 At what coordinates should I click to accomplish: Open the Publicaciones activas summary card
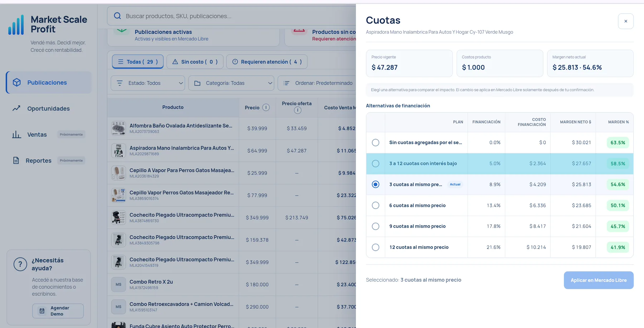tap(194, 37)
